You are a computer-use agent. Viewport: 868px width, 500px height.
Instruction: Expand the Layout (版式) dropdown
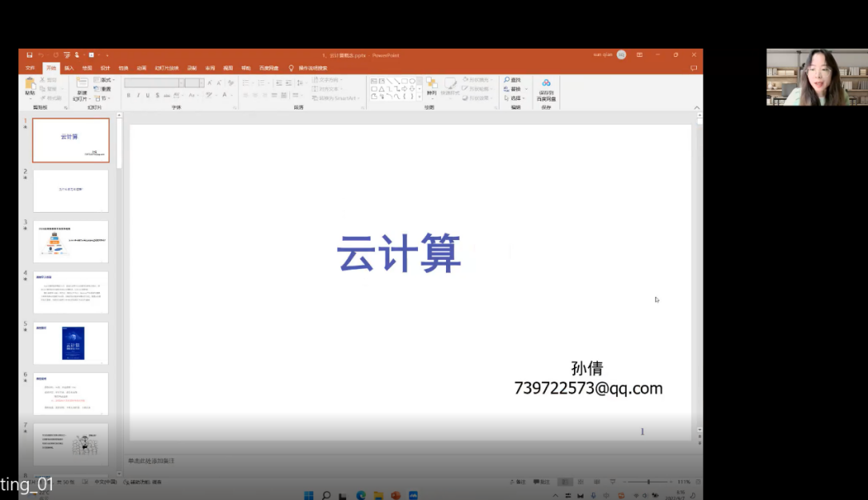click(x=104, y=80)
